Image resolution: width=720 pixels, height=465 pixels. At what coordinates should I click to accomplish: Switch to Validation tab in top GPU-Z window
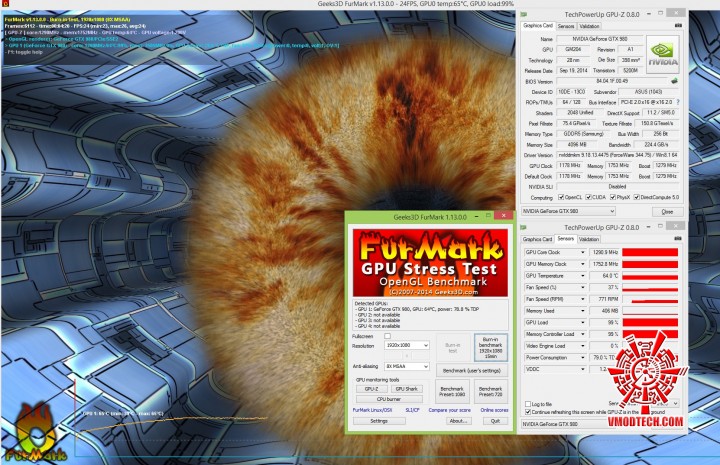tap(589, 26)
